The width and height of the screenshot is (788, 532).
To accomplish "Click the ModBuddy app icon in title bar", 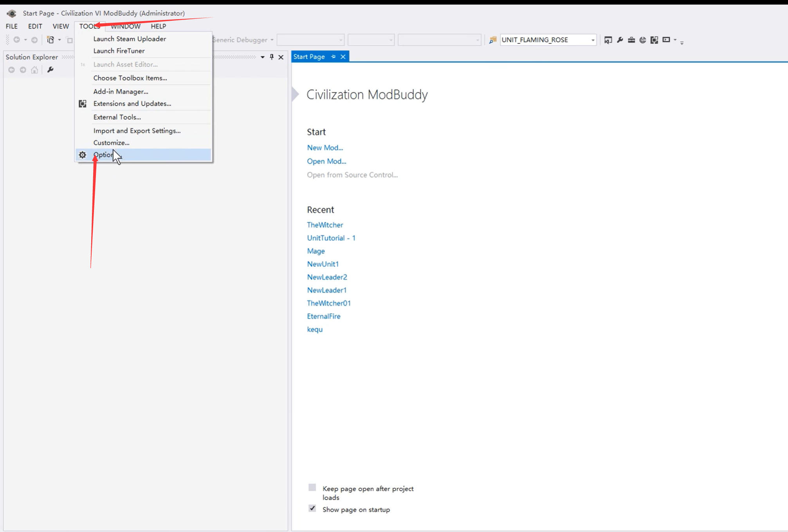I will pyautogui.click(x=11, y=13).
